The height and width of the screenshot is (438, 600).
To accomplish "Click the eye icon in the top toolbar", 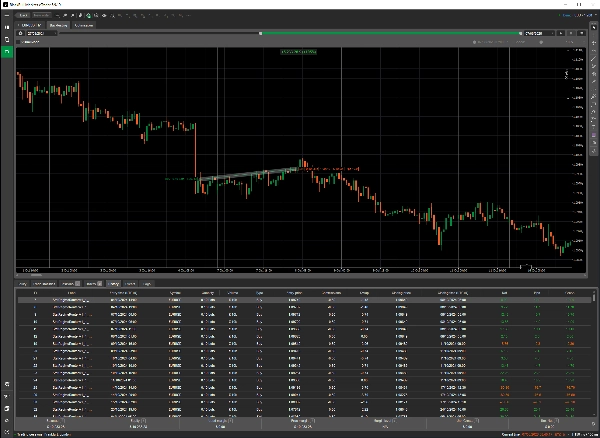I will 104,15.
